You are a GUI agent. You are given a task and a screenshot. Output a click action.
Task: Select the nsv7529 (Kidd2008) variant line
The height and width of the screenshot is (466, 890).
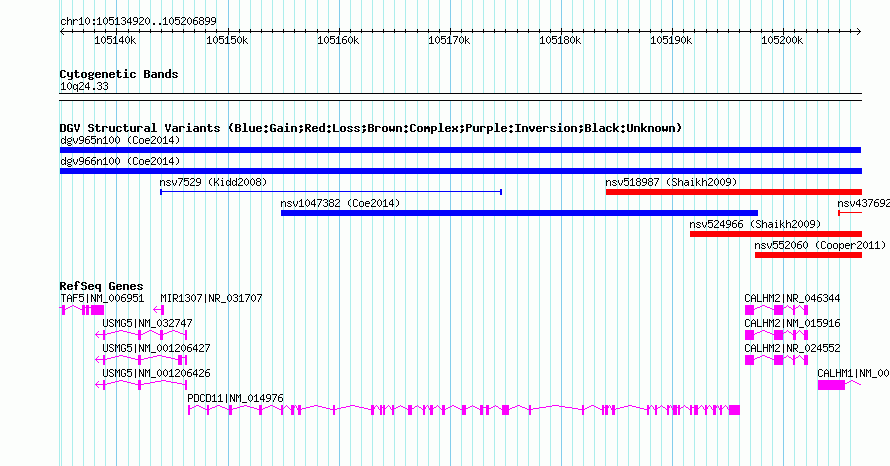[x=331, y=192]
